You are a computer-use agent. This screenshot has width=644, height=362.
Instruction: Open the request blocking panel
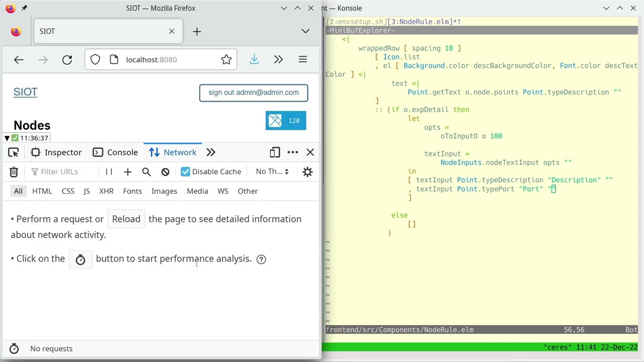point(165,172)
